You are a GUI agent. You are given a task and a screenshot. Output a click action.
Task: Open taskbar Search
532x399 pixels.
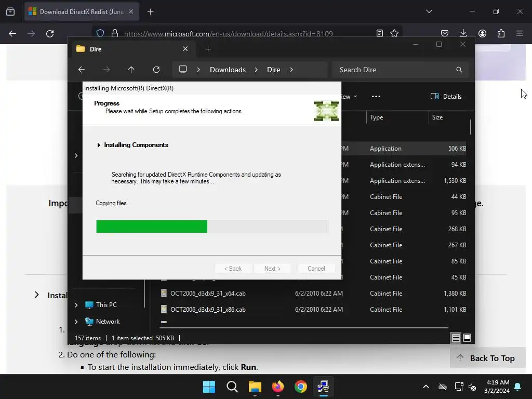[232, 387]
